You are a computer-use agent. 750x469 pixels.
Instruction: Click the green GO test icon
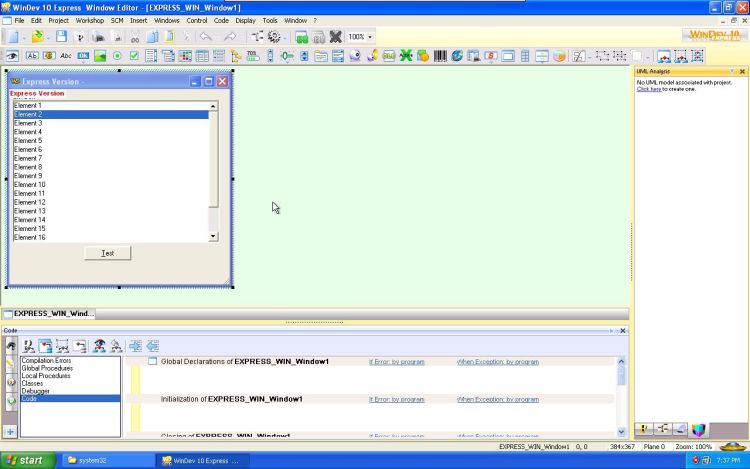[302, 37]
